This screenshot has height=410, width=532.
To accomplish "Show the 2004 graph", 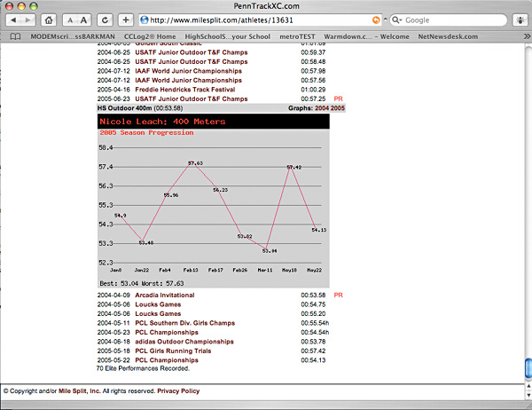I will click(322, 106).
